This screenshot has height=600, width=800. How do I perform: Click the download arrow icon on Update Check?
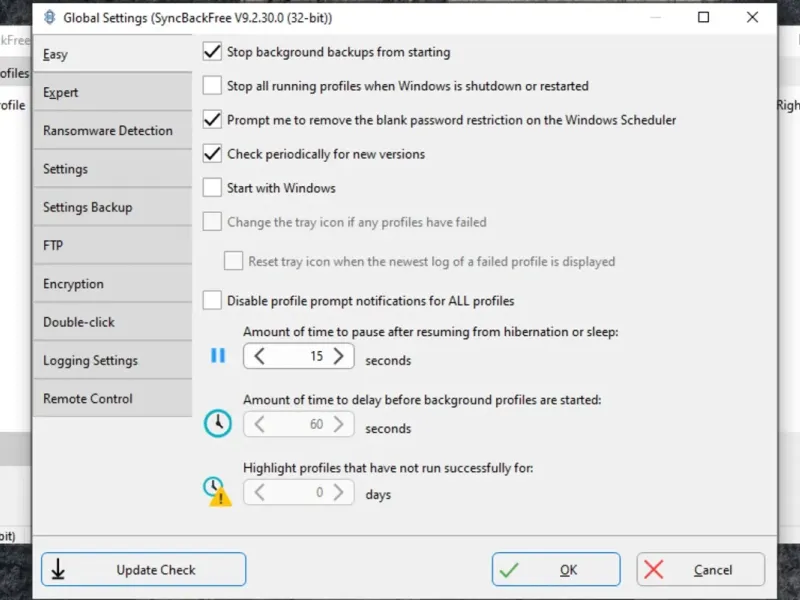coord(58,569)
